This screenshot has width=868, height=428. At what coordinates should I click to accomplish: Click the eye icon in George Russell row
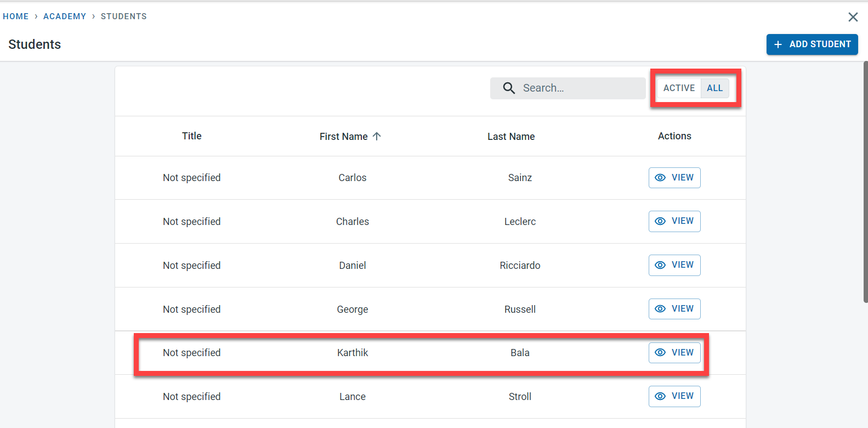click(660, 309)
